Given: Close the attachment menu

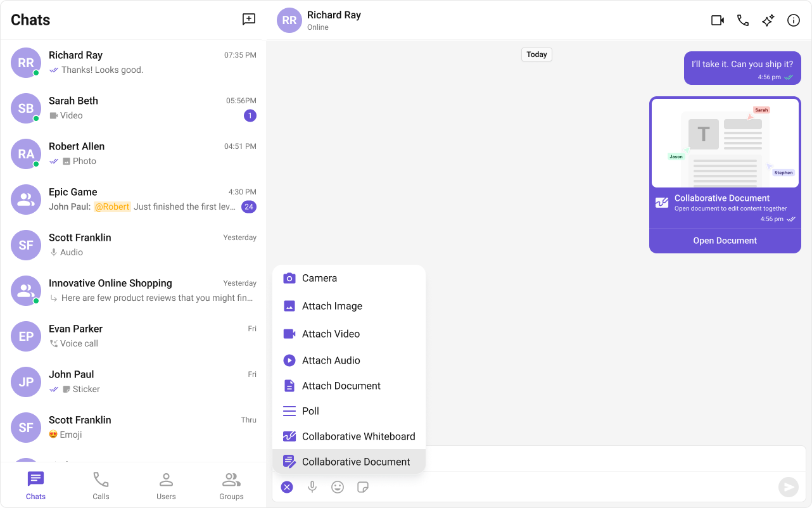Looking at the screenshot, I should point(287,487).
